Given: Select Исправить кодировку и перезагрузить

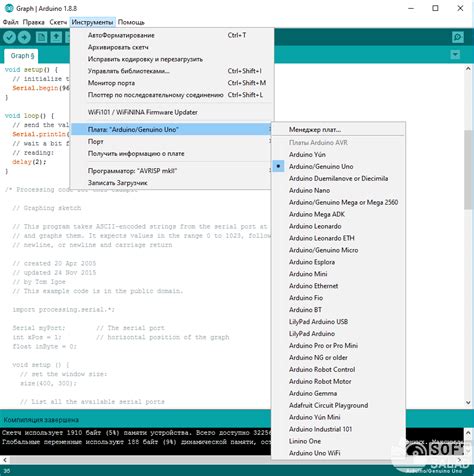Looking at the screenshot, I should pyautogui.click(x=172, y=59).
